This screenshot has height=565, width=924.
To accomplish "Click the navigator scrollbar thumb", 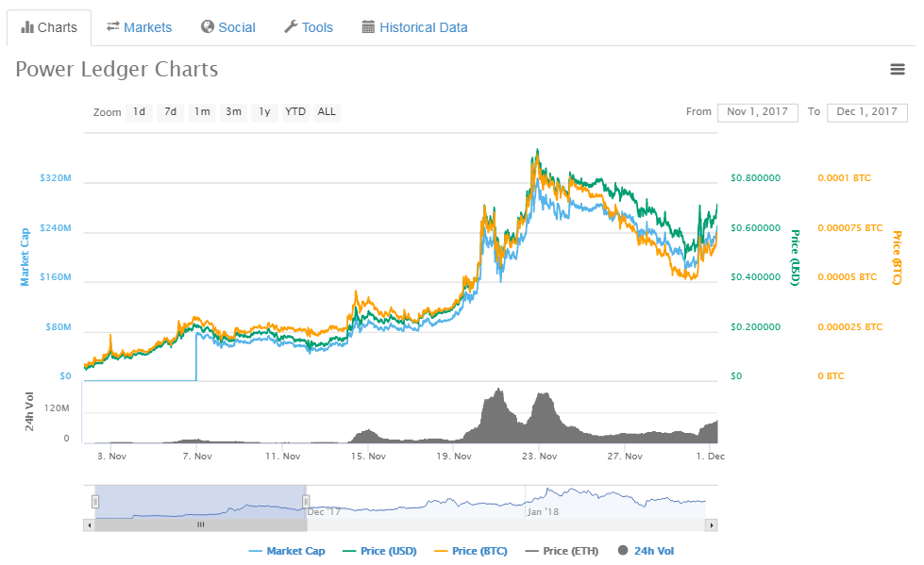I will (x=200, y=525).
